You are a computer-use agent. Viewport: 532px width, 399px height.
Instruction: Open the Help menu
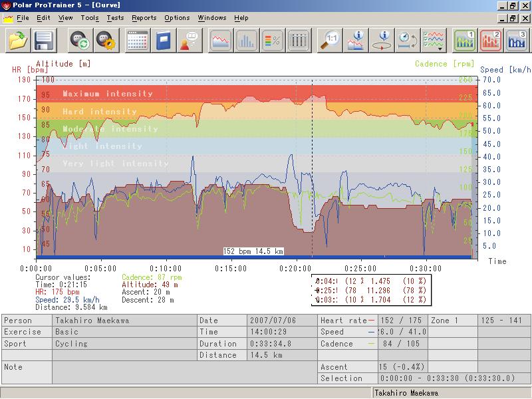coord(241,18)
